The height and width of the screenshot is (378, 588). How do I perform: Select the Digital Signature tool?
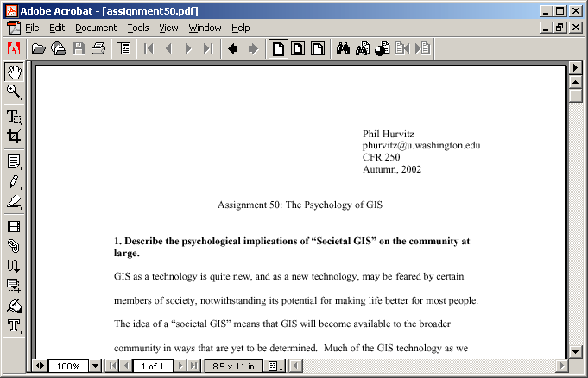point(15,306)
